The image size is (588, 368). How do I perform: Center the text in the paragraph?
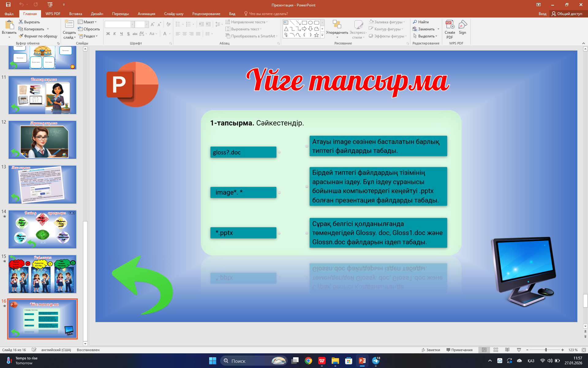click(x=185, y=34)
